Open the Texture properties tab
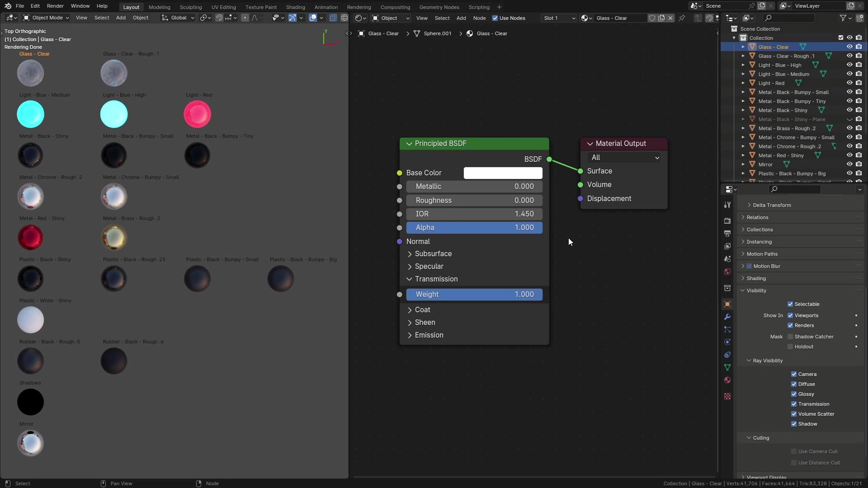This screenshot has width=868, height=488. tap(727, 396)
